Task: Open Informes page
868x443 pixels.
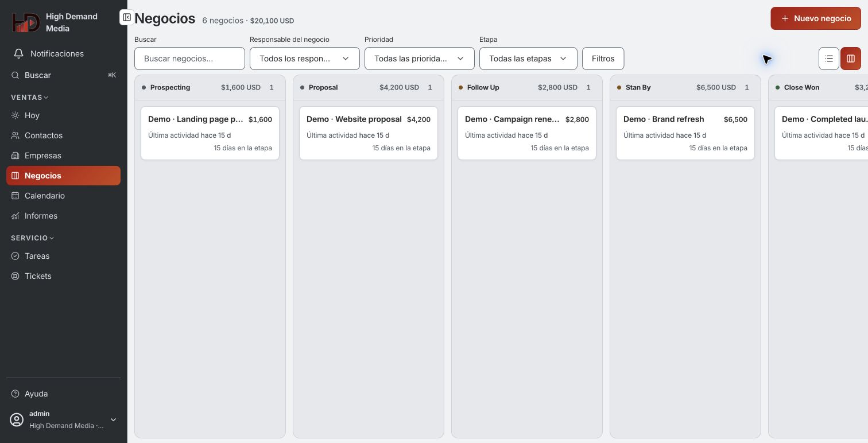Action: coord(63,216)
